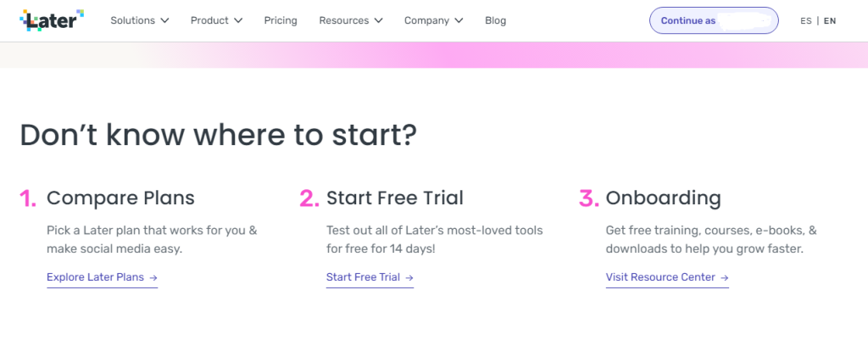
Task: Visit Resource Center link
Action: (667, 277)
